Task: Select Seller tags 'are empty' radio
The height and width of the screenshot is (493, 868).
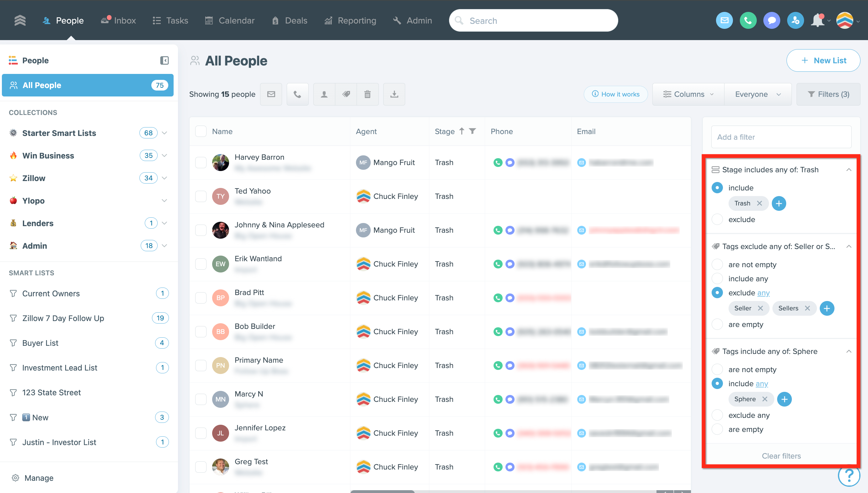Action: click(717, 324)
